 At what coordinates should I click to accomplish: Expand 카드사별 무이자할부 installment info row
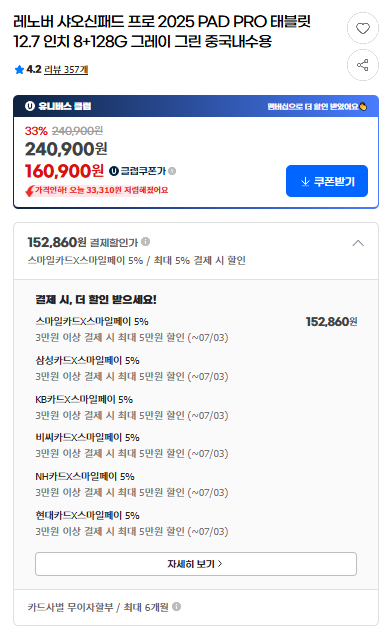196,607
